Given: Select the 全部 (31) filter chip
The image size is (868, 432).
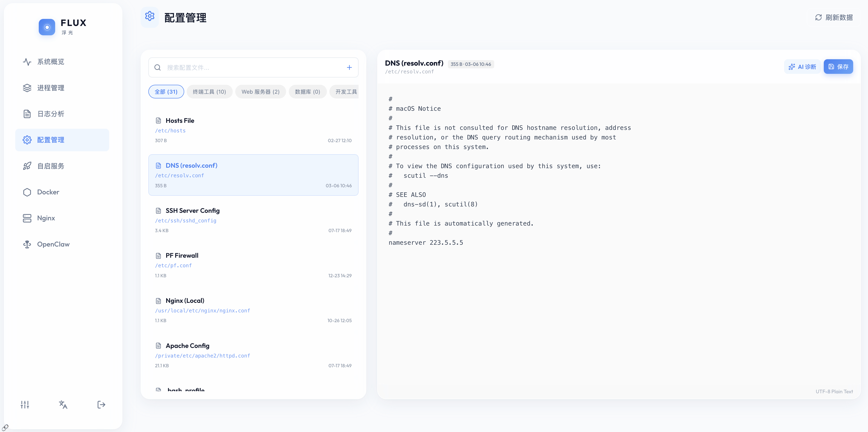Looking at the screenshot, I should [166, 91].
